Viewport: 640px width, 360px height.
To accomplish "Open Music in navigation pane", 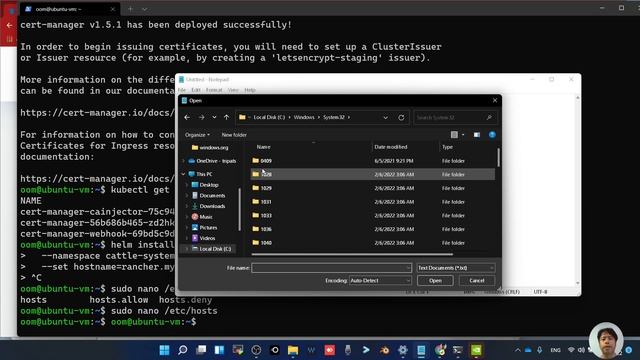I will pos(202,217).
